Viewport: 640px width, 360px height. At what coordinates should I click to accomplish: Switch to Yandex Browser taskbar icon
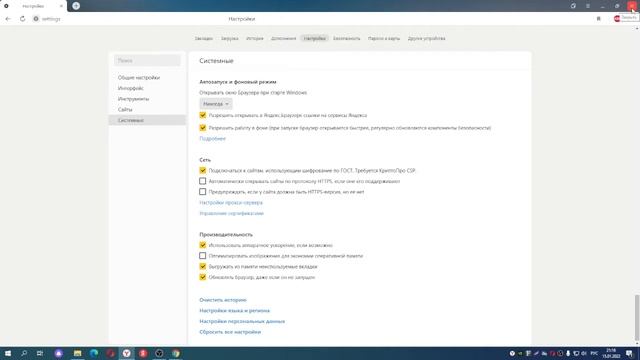pos(127,353)
